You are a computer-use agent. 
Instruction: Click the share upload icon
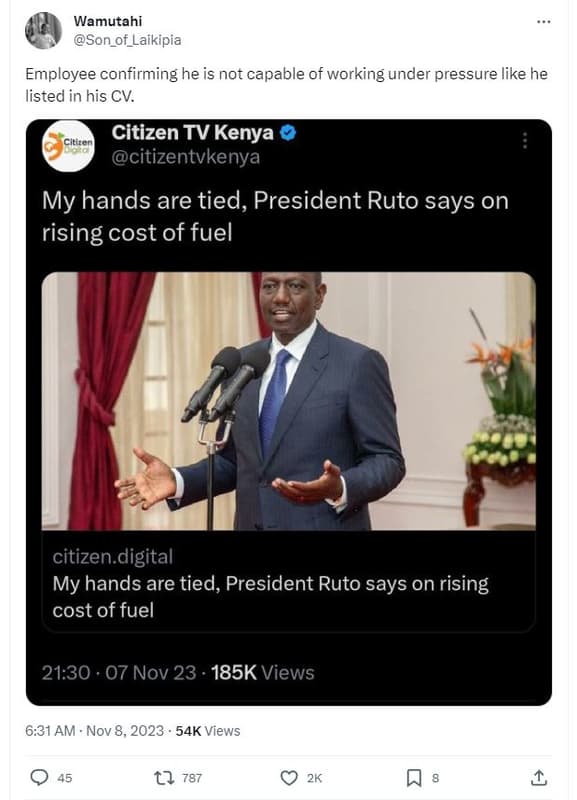[539, 778]
